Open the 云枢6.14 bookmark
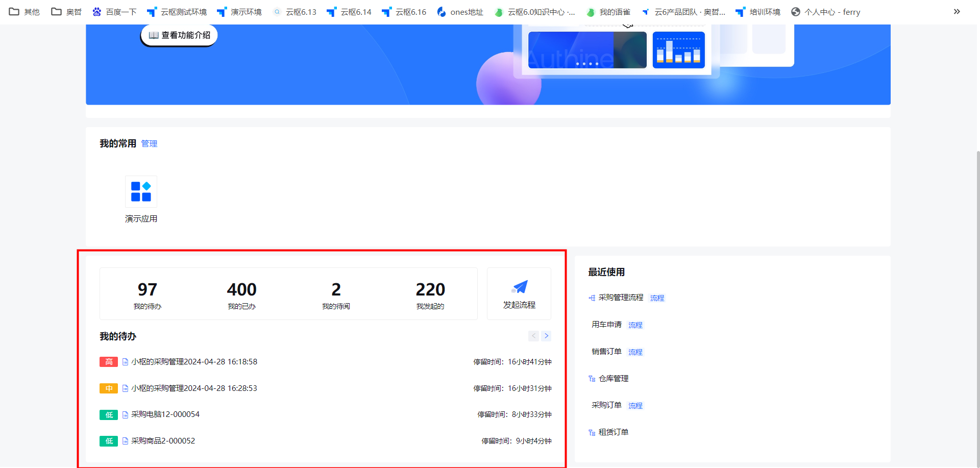 click(x=349, y=12)
